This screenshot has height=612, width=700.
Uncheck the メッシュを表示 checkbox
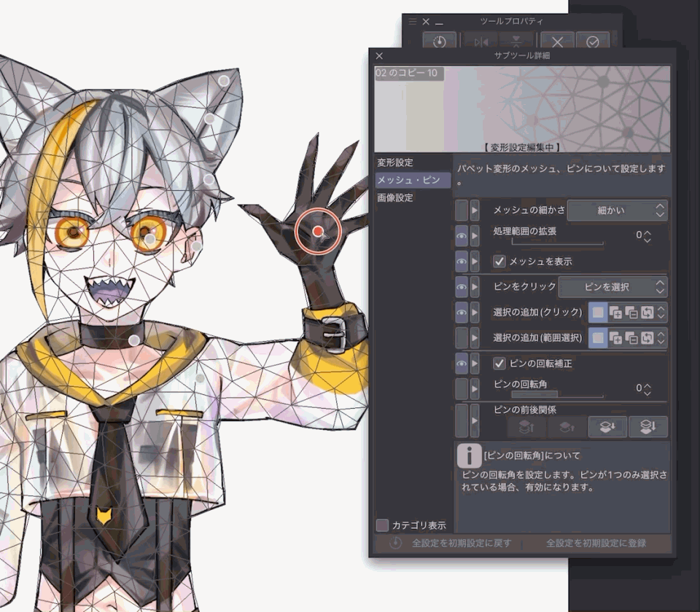click(x=499, y=262)
